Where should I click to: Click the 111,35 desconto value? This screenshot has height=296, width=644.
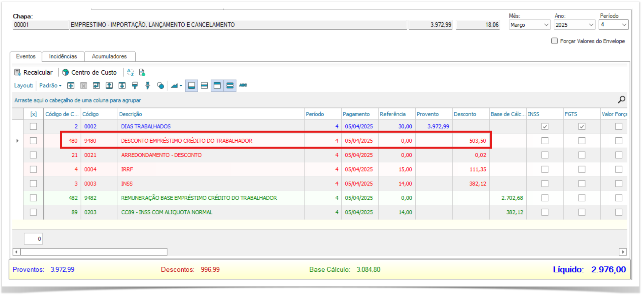pos(477,170)
